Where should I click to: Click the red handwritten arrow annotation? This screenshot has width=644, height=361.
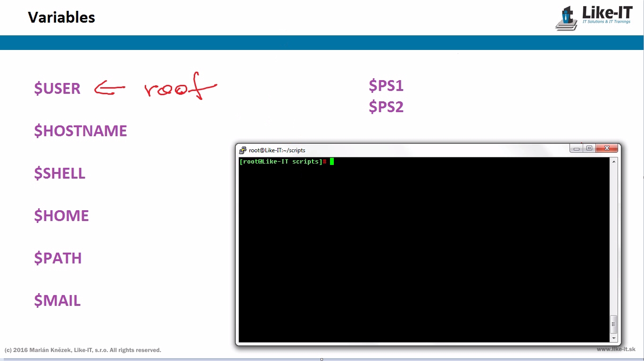tap(109, 89)
